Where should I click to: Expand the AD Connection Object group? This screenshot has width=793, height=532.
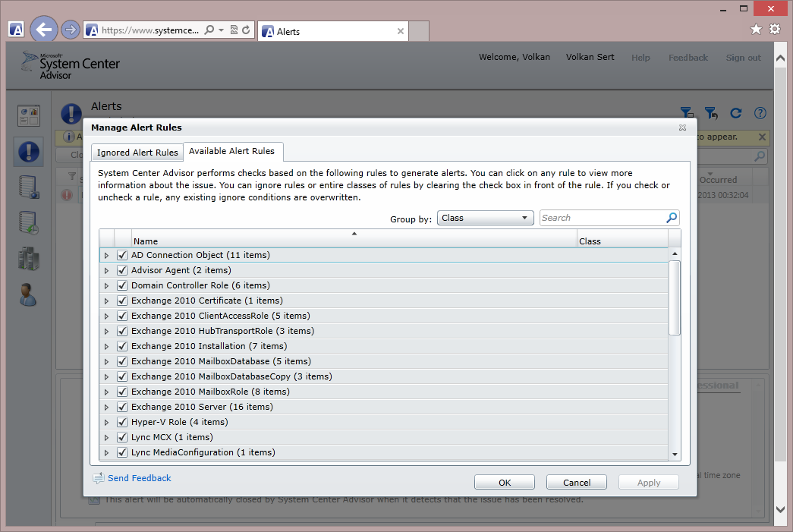tap(106, 256)
